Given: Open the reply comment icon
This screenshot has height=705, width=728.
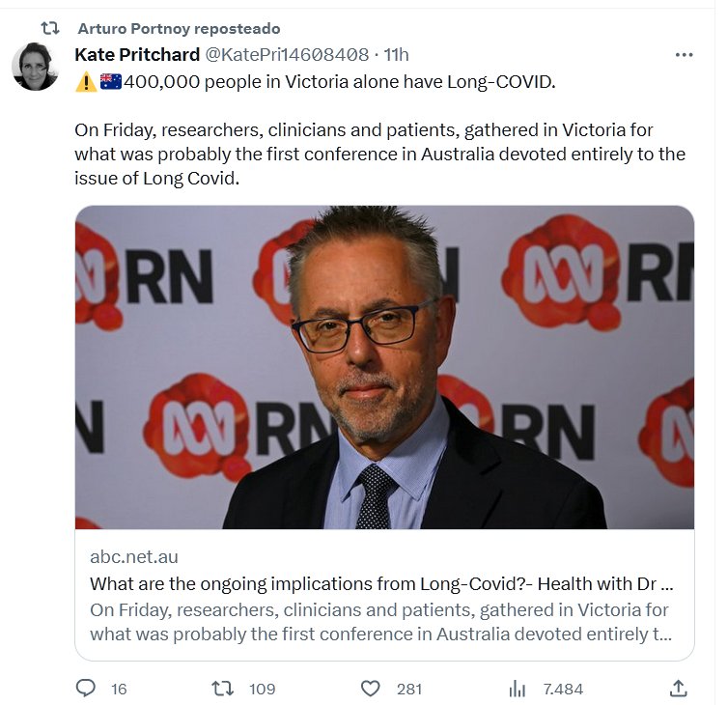Looking at the screenshot, I should coord(85,688).
